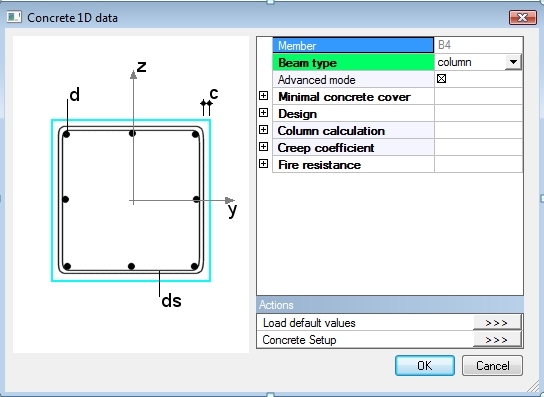Screen dimensions: 544x397
Task: Click the Concrete 1D data title icon
Action: tap(14, 17)
